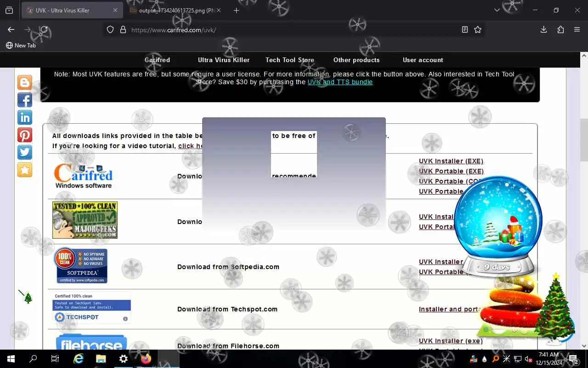This screenshot has height=368, width=588.
Task: Close the UVK - Ultra Virus Killer tab
Action: [x=115, y=10]
